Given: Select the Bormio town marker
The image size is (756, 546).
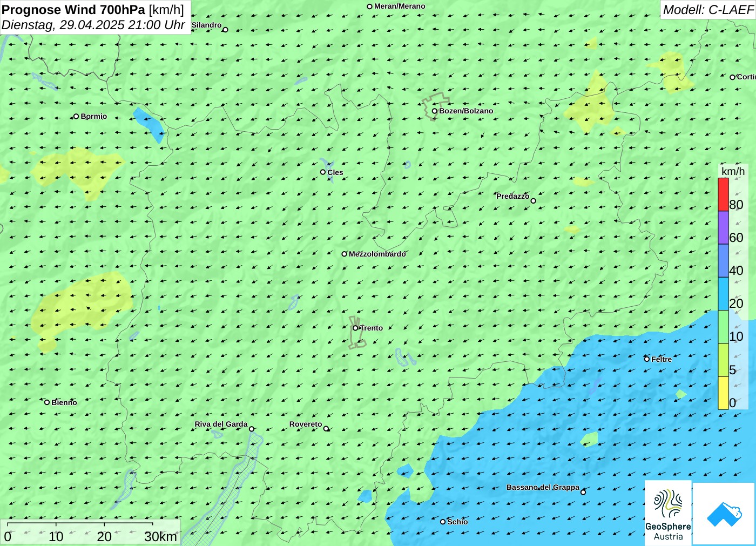Looking at the screenshot, I should point(76,116).
